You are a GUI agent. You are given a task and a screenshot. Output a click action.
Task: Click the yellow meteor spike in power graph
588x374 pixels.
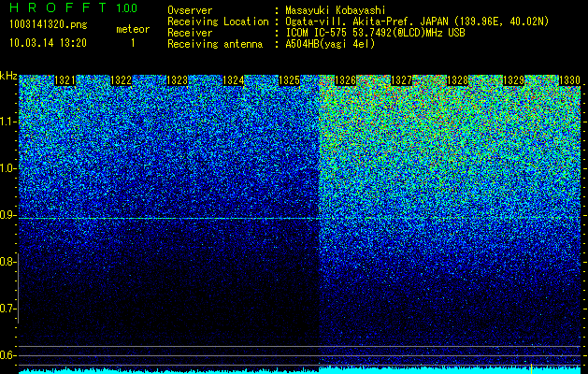coord(531,368)
